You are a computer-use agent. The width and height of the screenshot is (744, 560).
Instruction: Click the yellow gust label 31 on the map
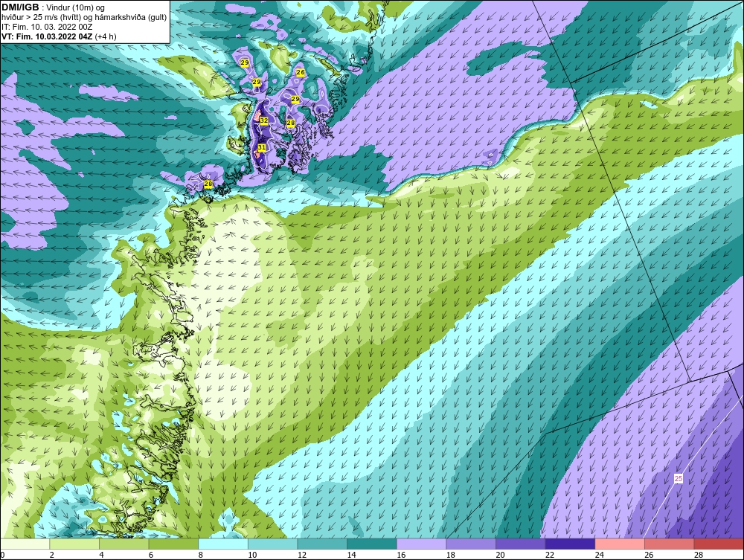(x=261, y=148)
